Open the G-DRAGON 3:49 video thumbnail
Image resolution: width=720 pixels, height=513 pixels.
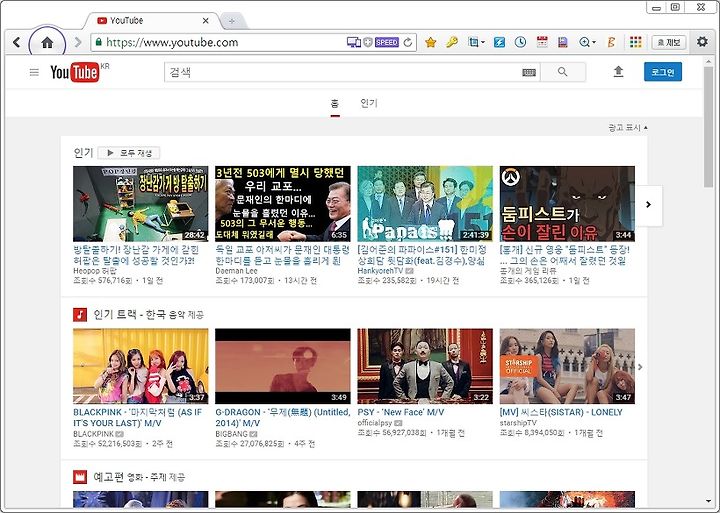pos(283,366)
